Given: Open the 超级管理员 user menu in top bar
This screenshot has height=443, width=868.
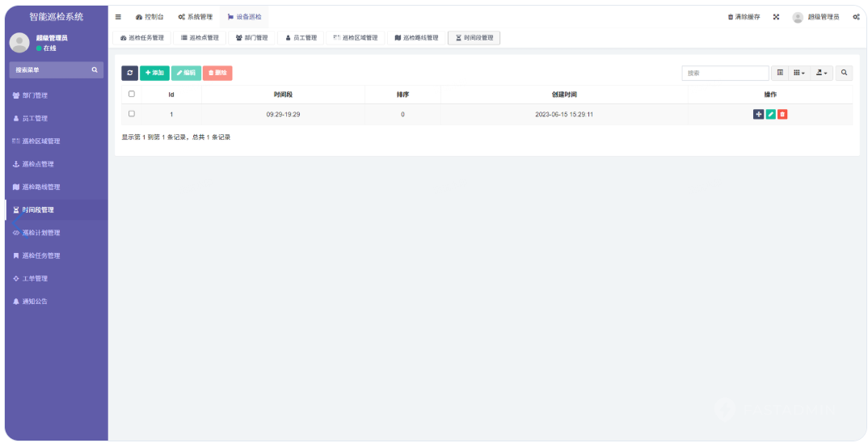Looking at the screenshot, I should [x=816, y=17].
